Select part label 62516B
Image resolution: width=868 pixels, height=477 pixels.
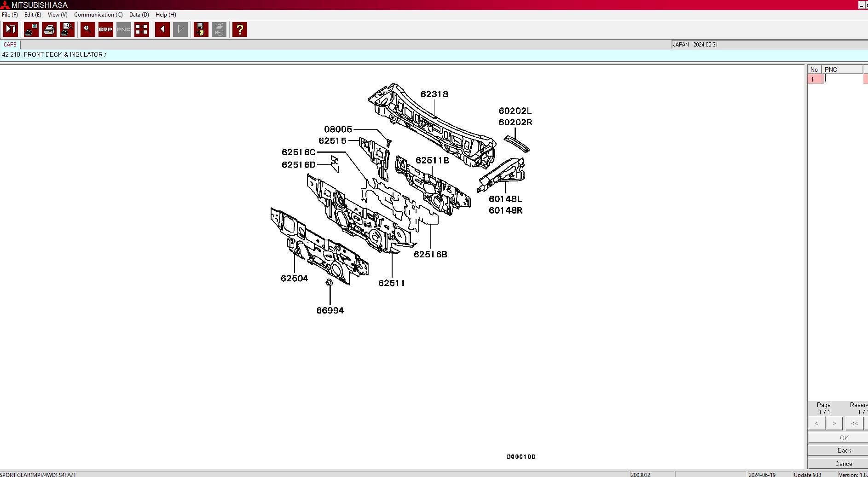click(x=430, y=254)
